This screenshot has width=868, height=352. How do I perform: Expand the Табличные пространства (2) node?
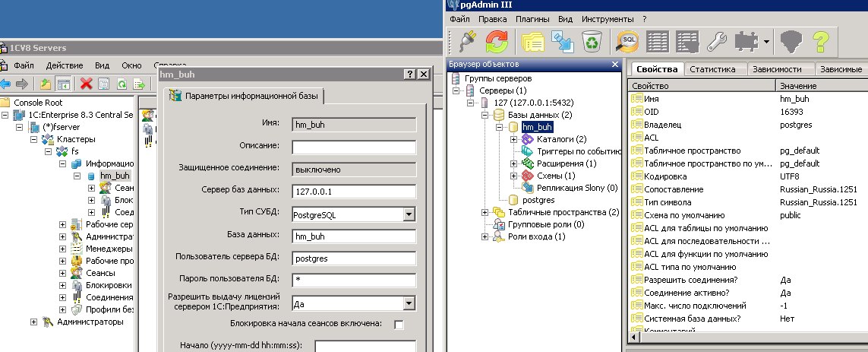(x=485, y=212)
